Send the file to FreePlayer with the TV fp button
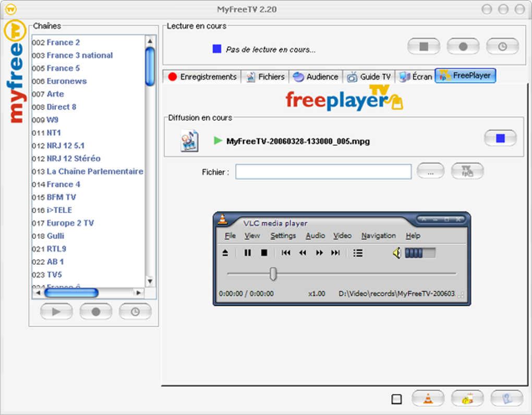Viewport: 532px width, 415px height. pos(467,171)
